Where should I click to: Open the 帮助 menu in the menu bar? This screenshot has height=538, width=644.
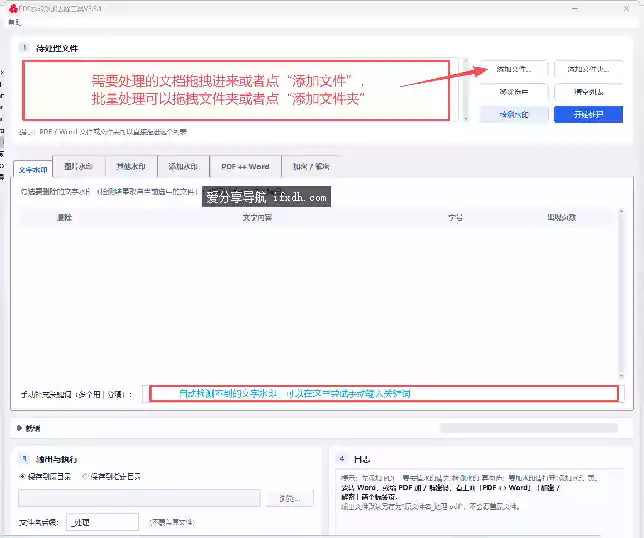[x=14, y=22]
